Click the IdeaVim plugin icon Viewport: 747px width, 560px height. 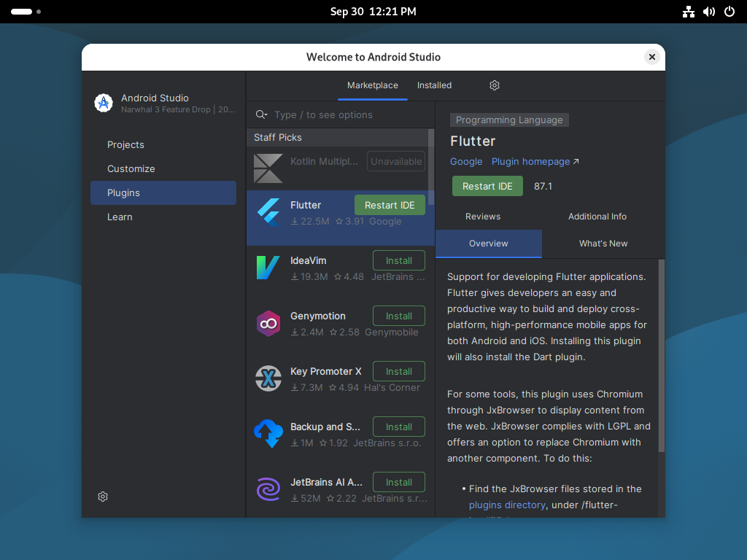pos(268,268)
